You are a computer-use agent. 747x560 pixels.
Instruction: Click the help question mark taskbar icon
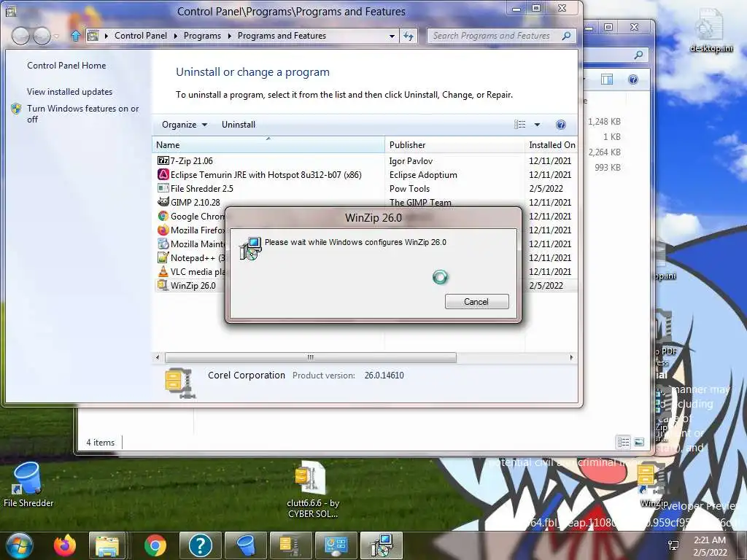coord(200,545)
